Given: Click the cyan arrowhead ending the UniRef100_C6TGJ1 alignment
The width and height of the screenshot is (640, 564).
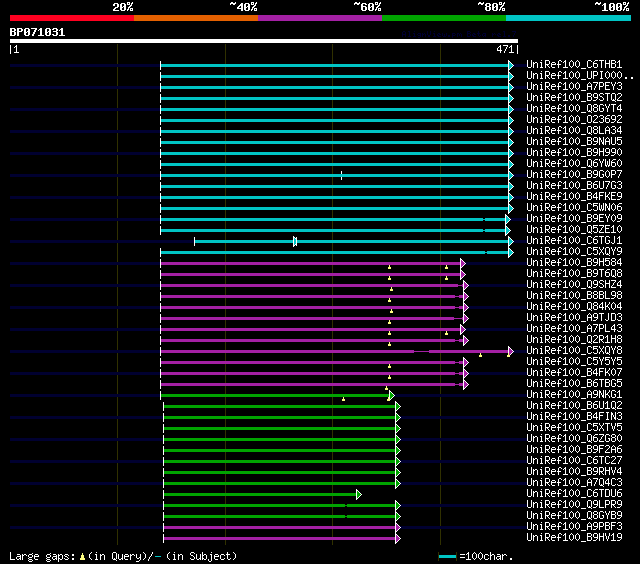Looking at the screenshot, I should [x=511, y=242].
